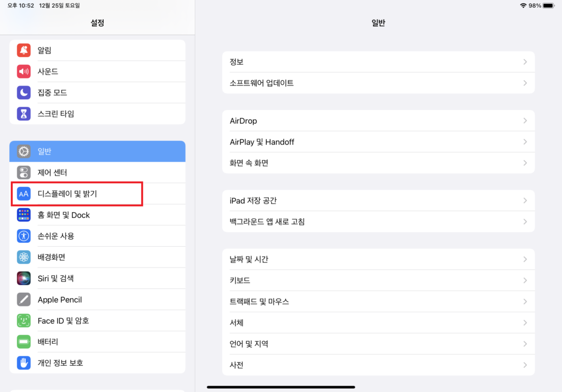Open AirDrop settings
Screen dimensions: 562x392
pyautogui.click(x=379, y=121)
